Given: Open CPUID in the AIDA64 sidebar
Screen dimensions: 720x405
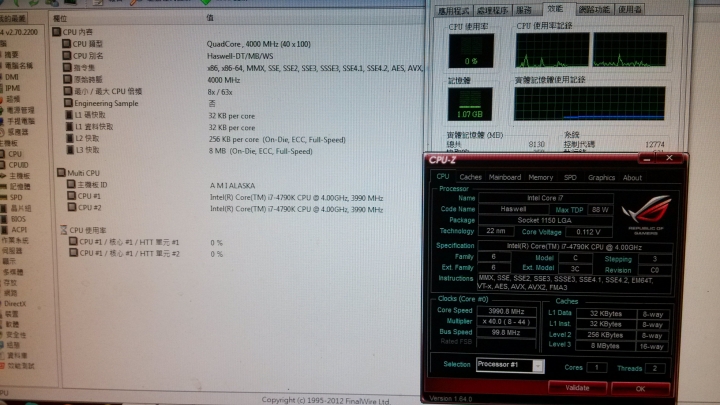Looking at the screenshot, I should coord(18,165).
